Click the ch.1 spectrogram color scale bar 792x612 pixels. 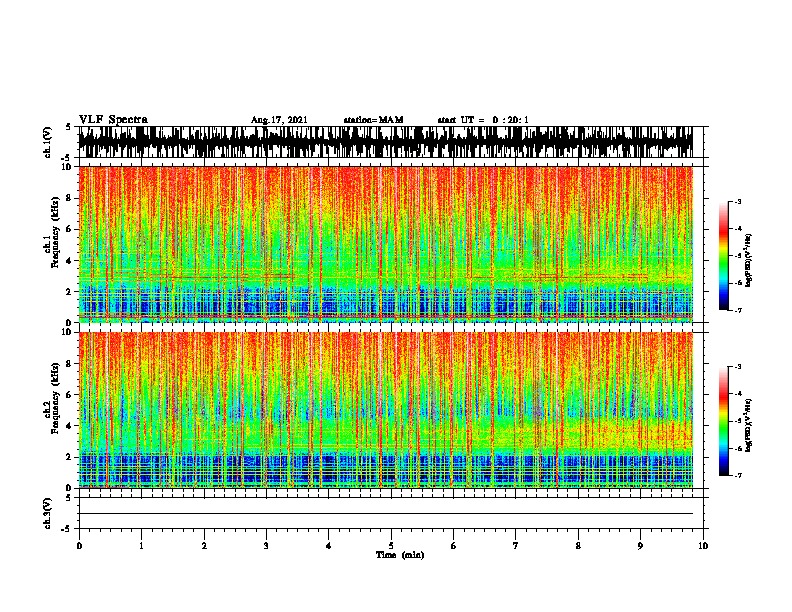click(x=723, y=256)
